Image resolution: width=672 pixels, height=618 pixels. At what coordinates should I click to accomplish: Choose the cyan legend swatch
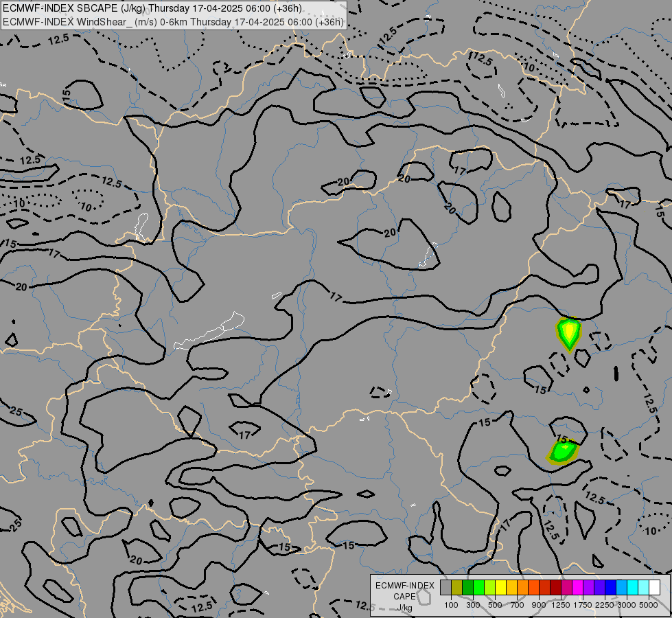click(x=633, y=587)
